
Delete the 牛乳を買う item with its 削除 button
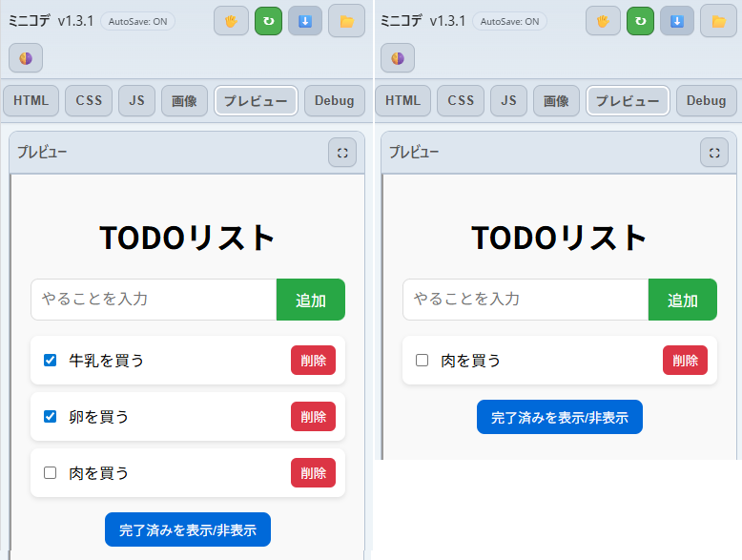coord(313,361)
